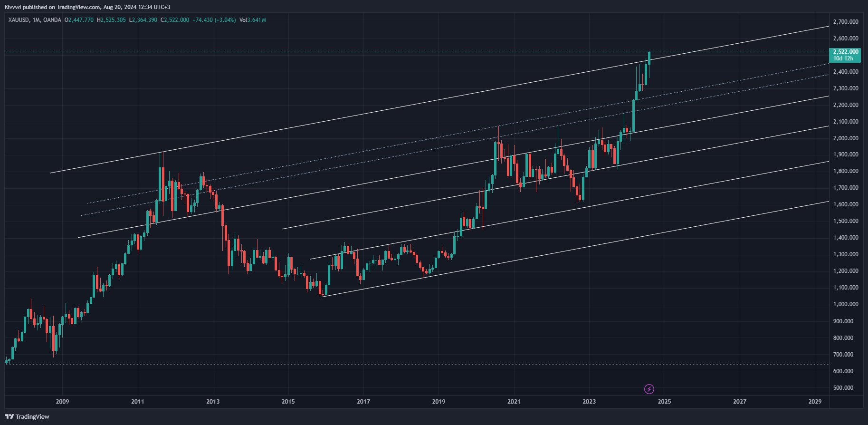Click the 1,000.000 price axis label
The width and height of the screenshot is (868, 425).
846,304
